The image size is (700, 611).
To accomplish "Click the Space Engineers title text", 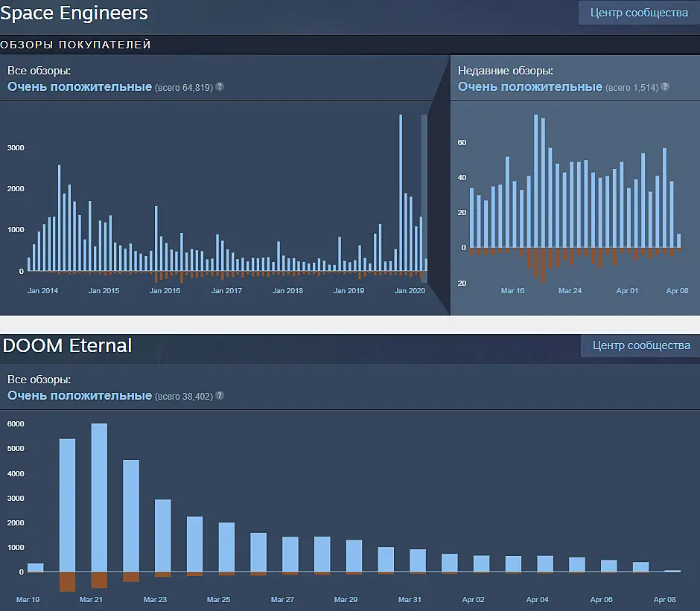I will click(x=74, y=13).
